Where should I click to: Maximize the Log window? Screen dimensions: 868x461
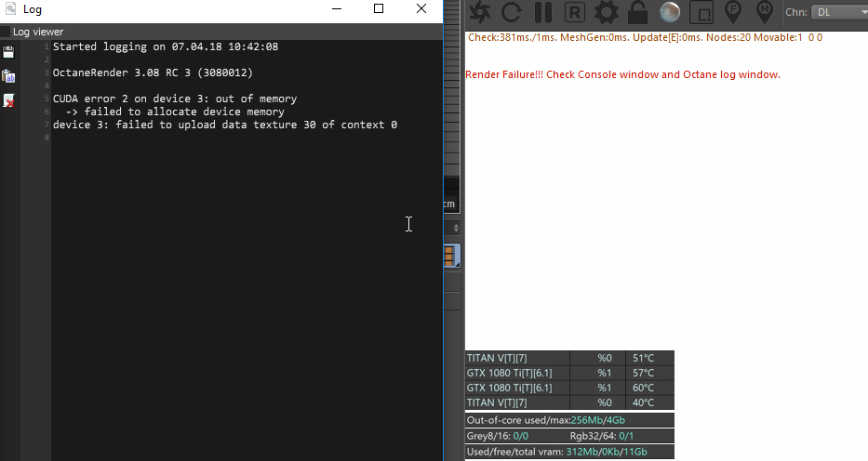[x=379, y=8]
